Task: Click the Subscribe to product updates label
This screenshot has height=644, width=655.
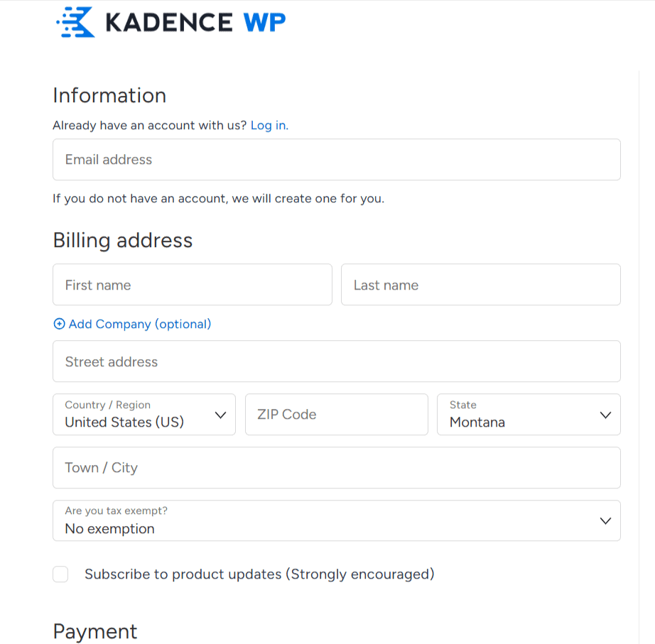Action: tap(259, 574)
